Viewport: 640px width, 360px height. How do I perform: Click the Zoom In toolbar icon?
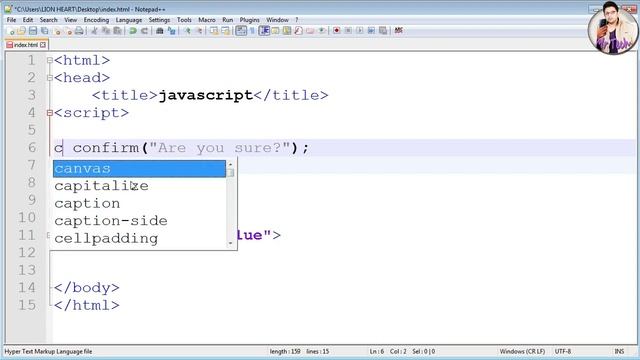pyautogui.click(x=187, y=31)
